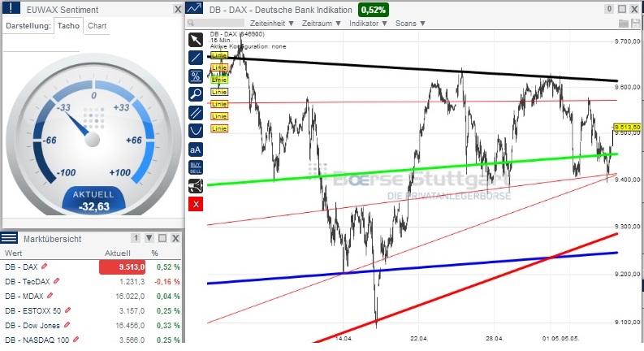Click the yellow 9.513,50 price label
Screen dimensions: 644x351
627,127
